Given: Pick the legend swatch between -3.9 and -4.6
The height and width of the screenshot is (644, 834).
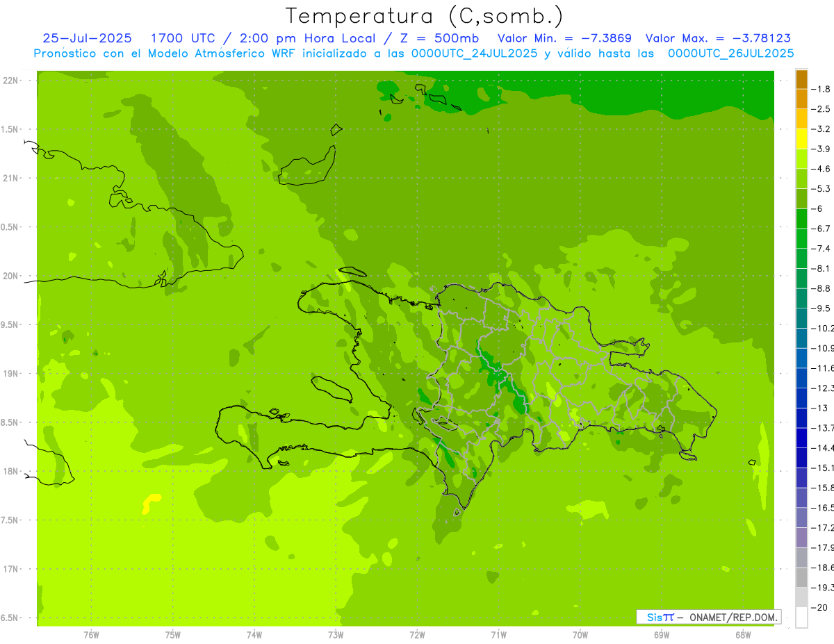Looking at the screenshot, I should coord(801,159).
